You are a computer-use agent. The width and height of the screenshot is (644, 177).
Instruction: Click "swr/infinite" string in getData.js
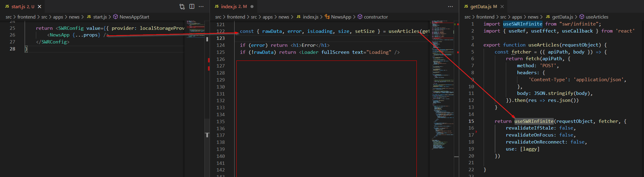(579, 24)
